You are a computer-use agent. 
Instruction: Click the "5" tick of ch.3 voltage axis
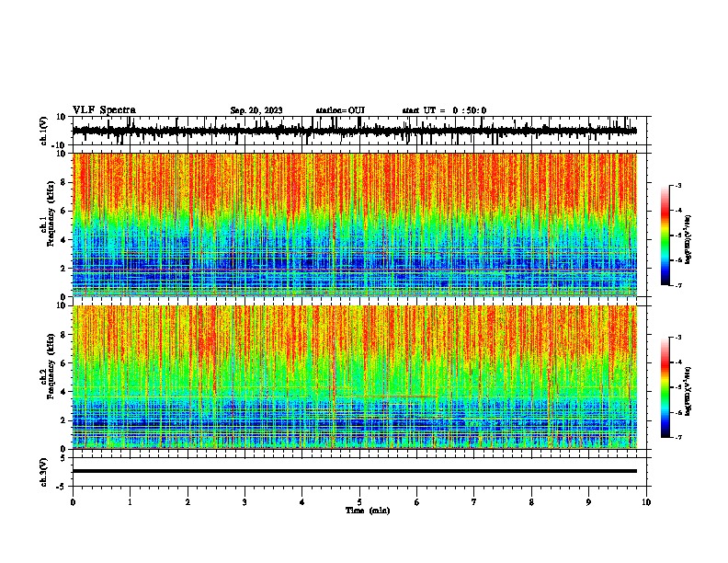click(x=63, y=457)
